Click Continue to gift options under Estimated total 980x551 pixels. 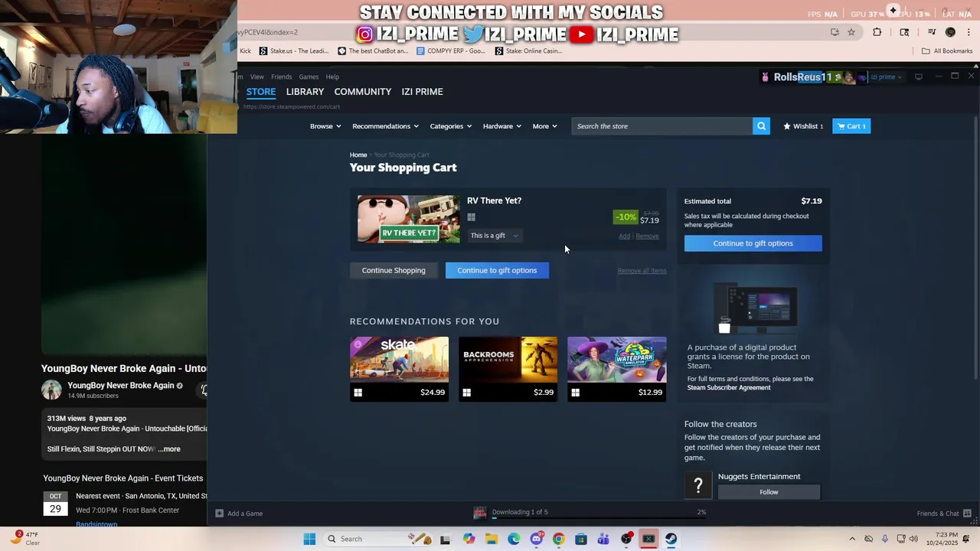pyautogui.click(x=753, y=243)
